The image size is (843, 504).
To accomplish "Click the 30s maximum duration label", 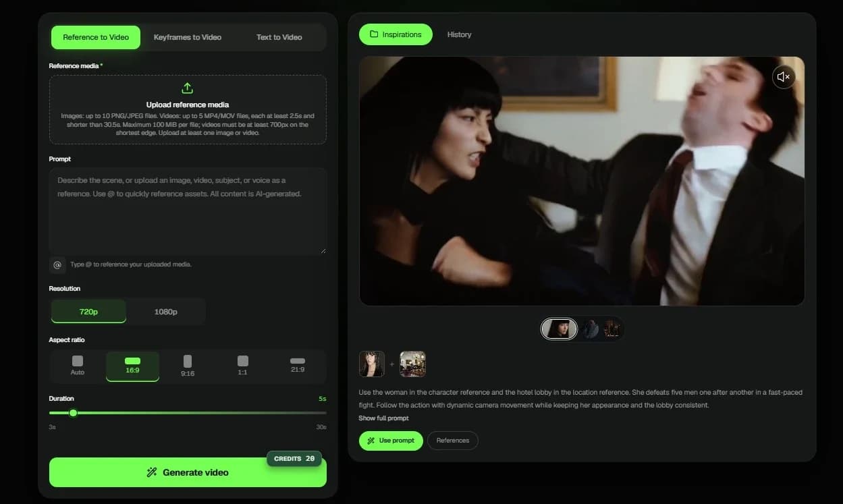I will point(321,427).
